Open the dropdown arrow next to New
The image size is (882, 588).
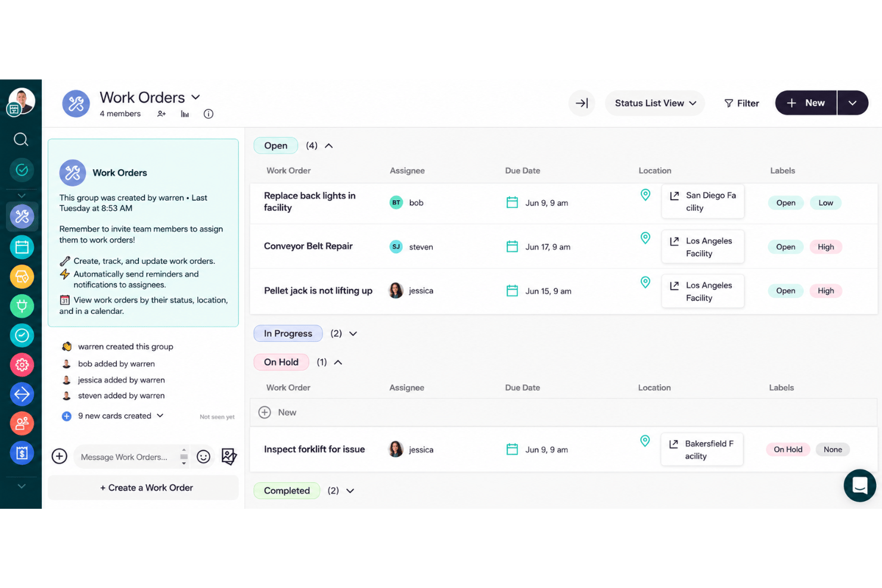tap(853, 103)
